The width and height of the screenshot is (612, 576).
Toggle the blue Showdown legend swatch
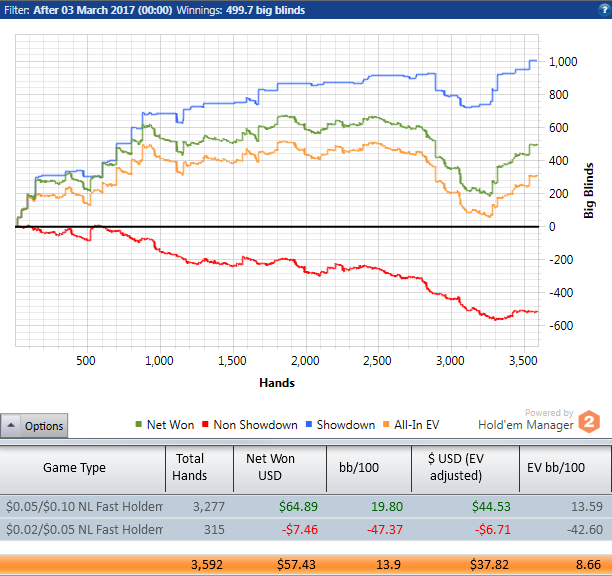pyautogui.click(x=309, y=424)
